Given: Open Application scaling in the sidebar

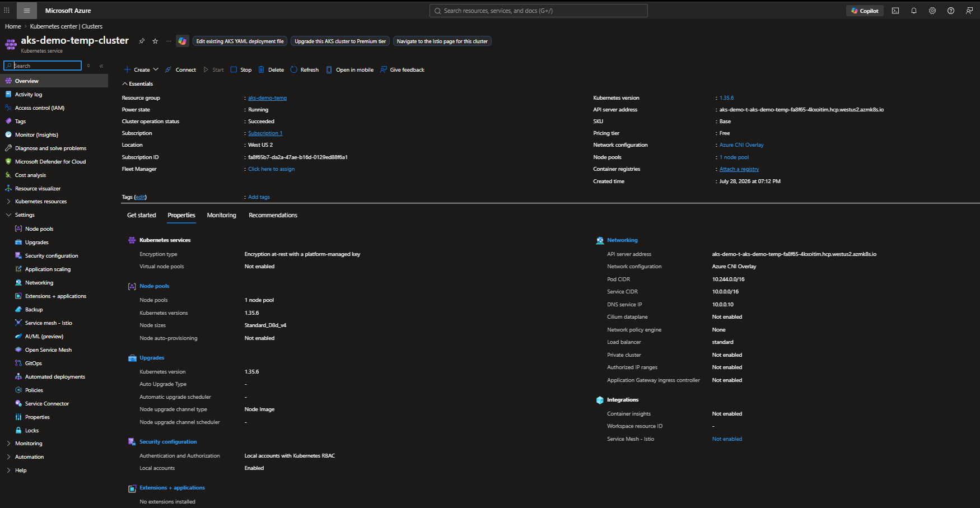Looking at the screenshot, I should pos(48,269).
